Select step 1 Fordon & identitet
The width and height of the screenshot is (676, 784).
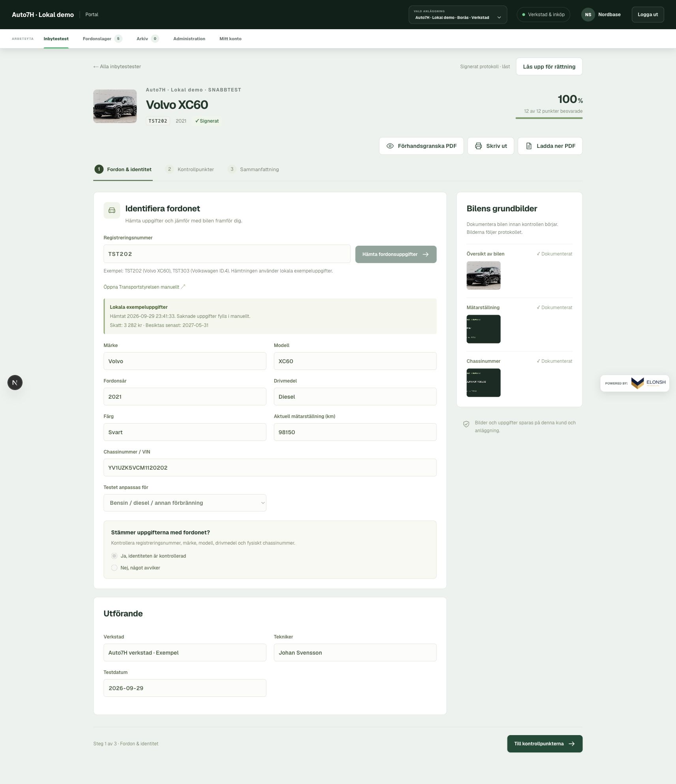point(123,169)
